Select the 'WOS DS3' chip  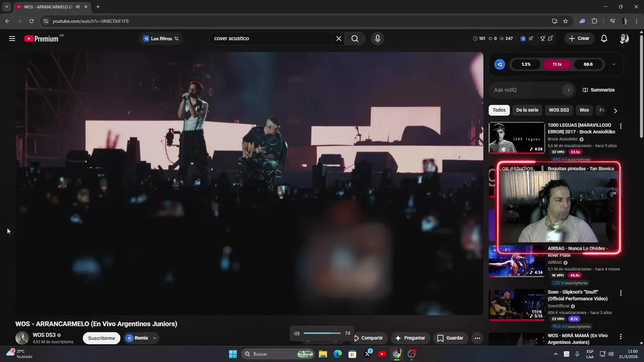tap(558, 110)
